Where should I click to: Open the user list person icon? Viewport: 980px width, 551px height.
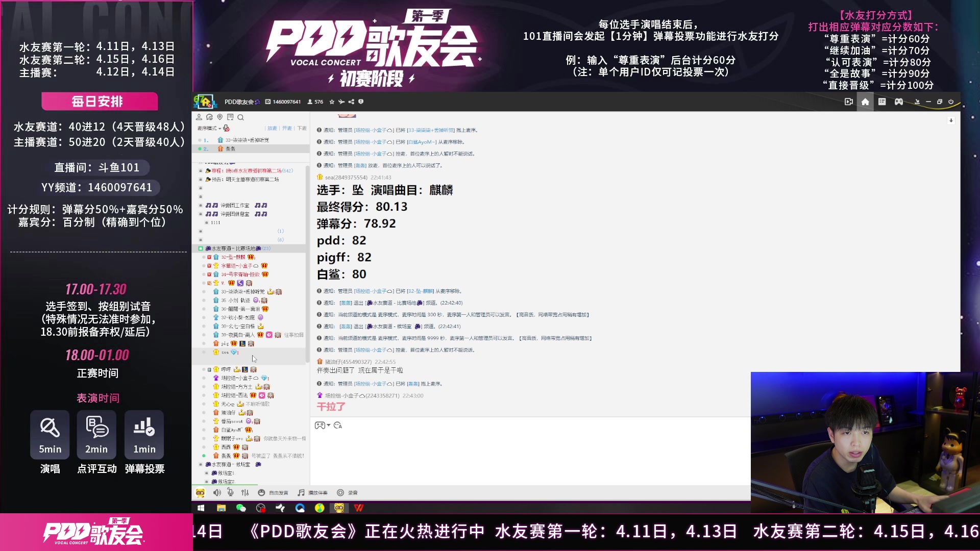pyautogui.click(x=199, y=117)
